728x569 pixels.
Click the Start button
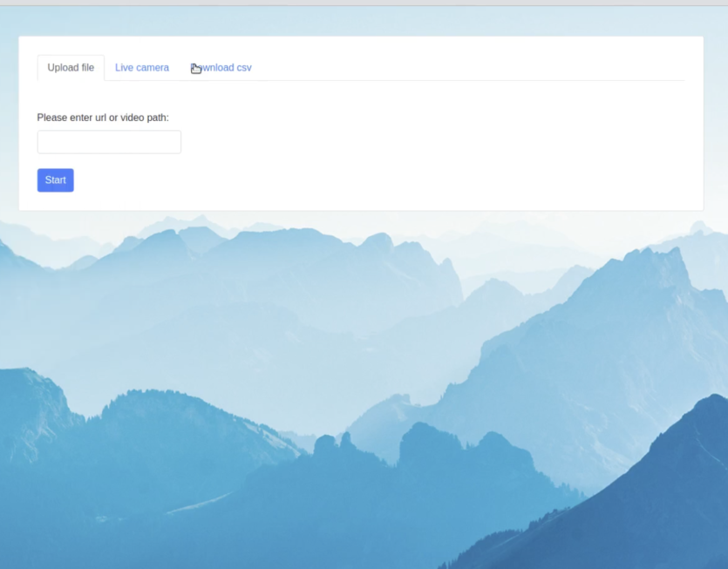point(55,180)
